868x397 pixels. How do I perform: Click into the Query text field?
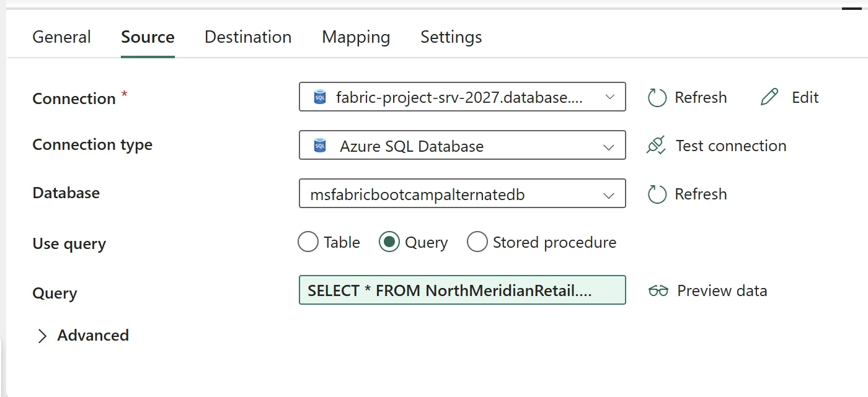click(462, 290)
